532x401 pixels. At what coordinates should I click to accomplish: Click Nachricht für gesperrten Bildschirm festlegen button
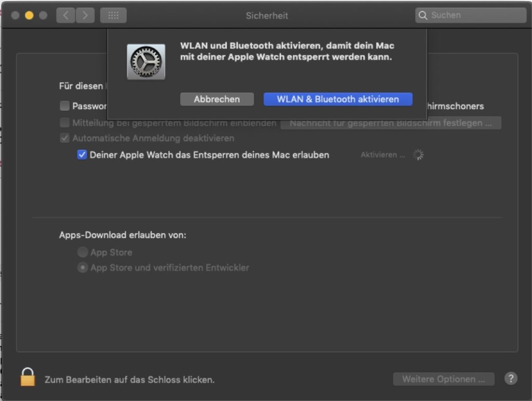tap(391, 123)
